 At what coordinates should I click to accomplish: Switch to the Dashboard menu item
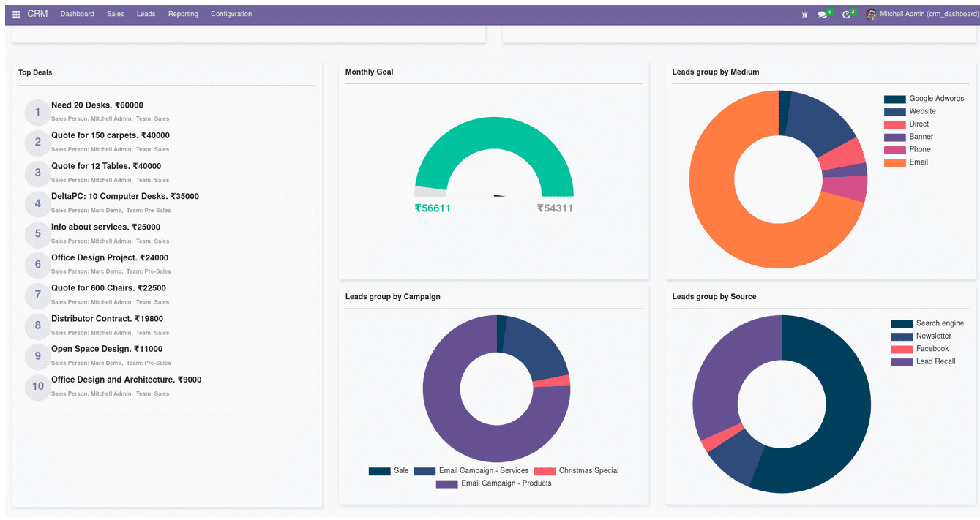pyautogui.click(x=77, y=13)
